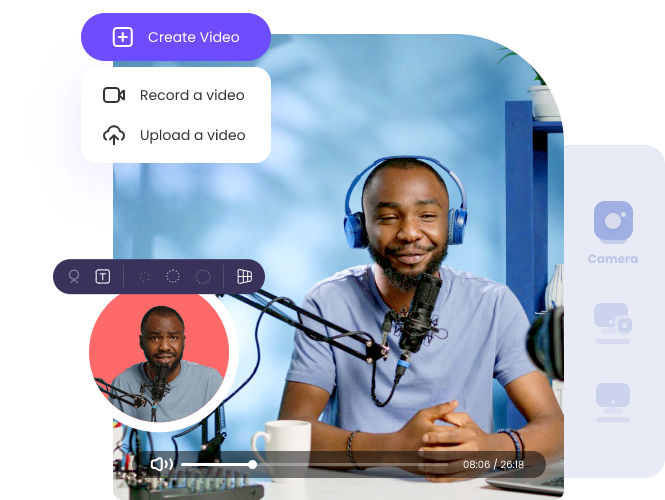Click the 08:06 / 26:18 time display
The image size is (665, 500).
493,464
